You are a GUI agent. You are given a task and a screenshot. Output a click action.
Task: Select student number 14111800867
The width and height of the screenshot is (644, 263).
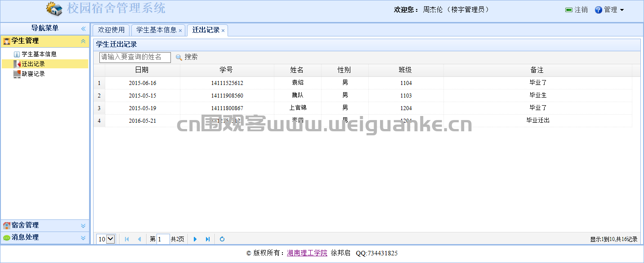tap(227, 108)
